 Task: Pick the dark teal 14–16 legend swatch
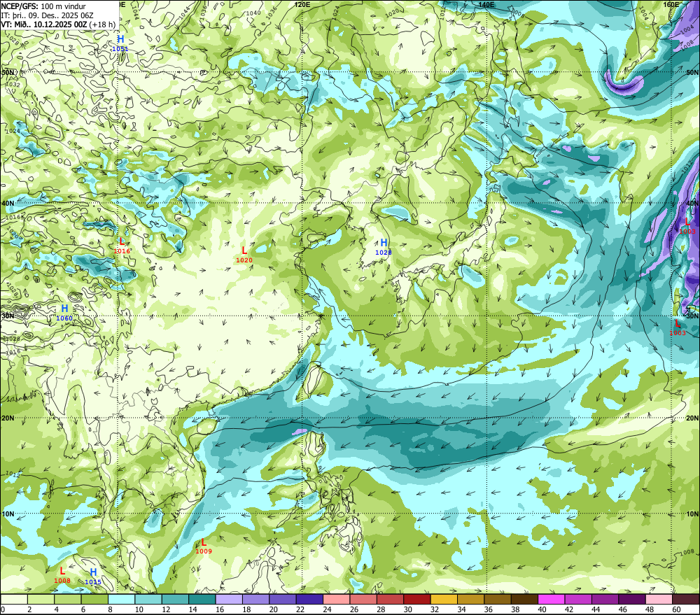[x=202, y=599]
